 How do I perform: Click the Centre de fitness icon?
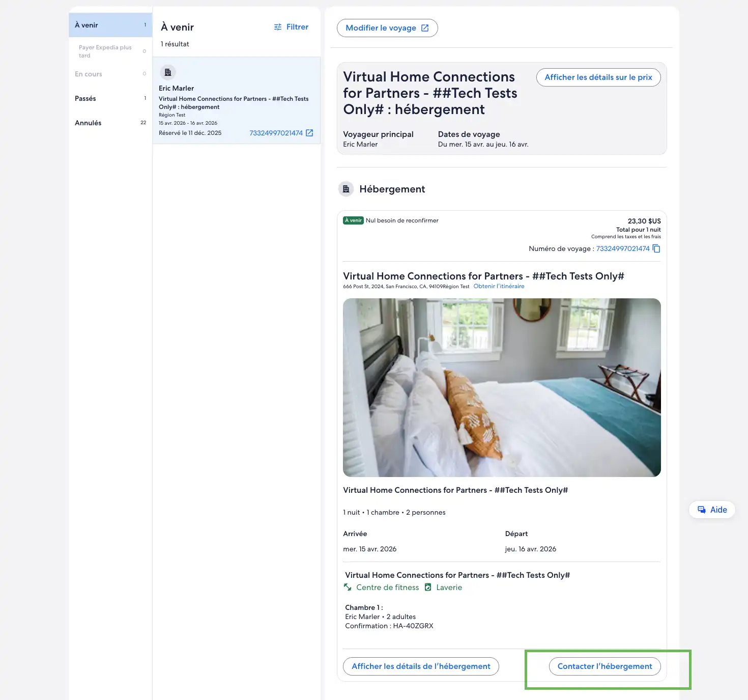[x=348, y=587]
